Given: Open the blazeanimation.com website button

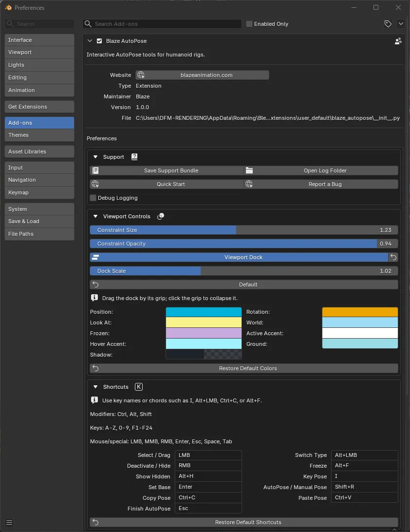Looking at the screenshot, I should click(x=202, y=75).
